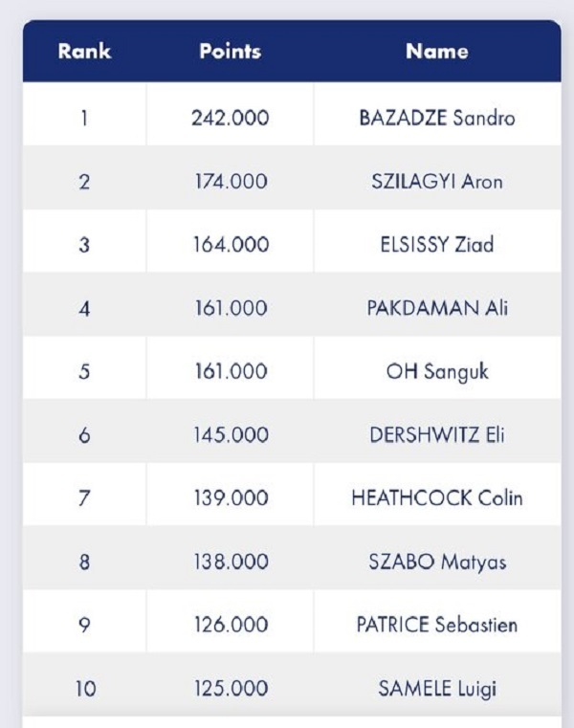
Task: Click the 139.000 points value
Action: point(230,498)
